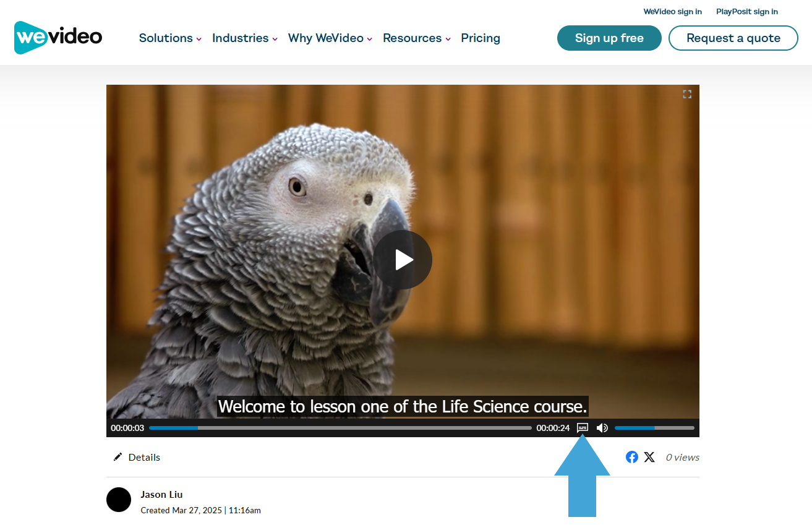Screen dimensions: 812x525
Task: Open the Pricing page
Action: pos(481,38)
